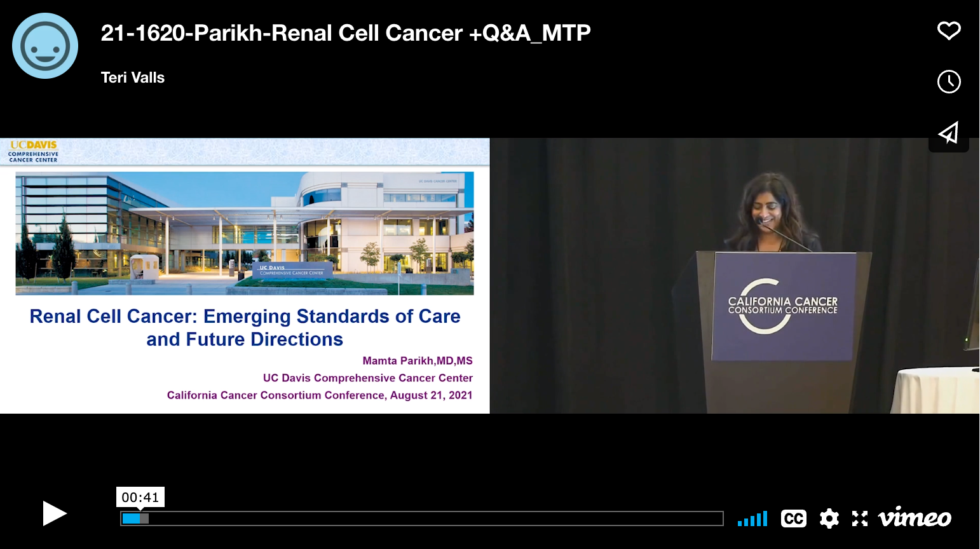Toggle closed captions (CC)
Screen dimensions: 980x549
coord(793,518)
